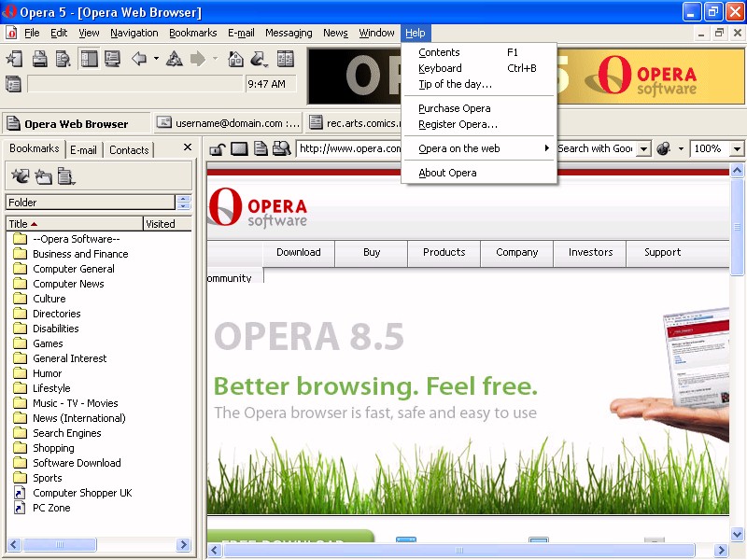Open the Bookmarks menu in menu bar

tap(193, 33)
